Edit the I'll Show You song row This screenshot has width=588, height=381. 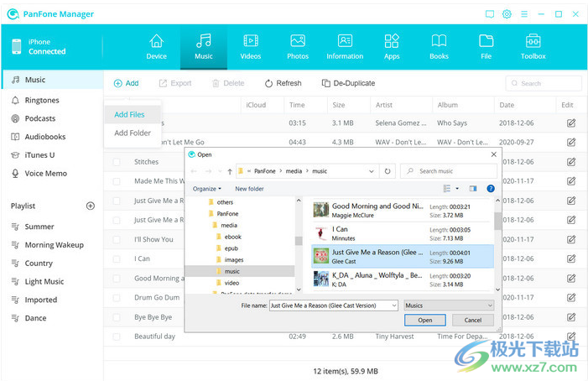click(571, 240)
